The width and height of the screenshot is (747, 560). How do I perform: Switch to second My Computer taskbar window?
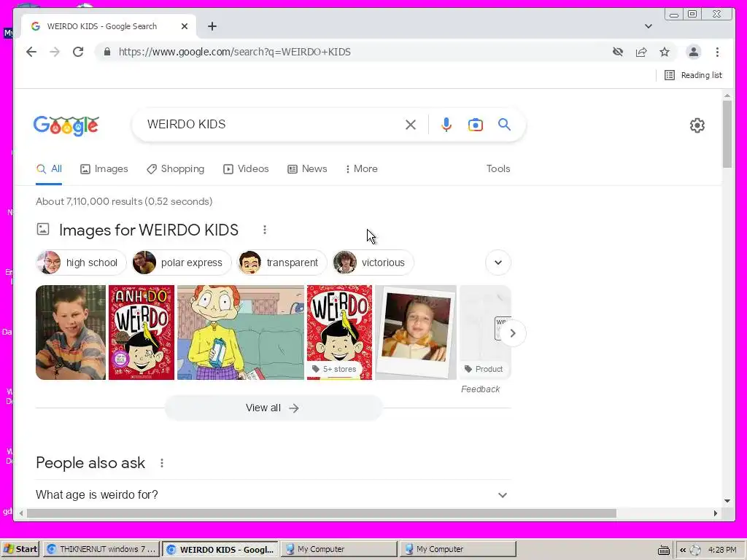tap(458, 549)
